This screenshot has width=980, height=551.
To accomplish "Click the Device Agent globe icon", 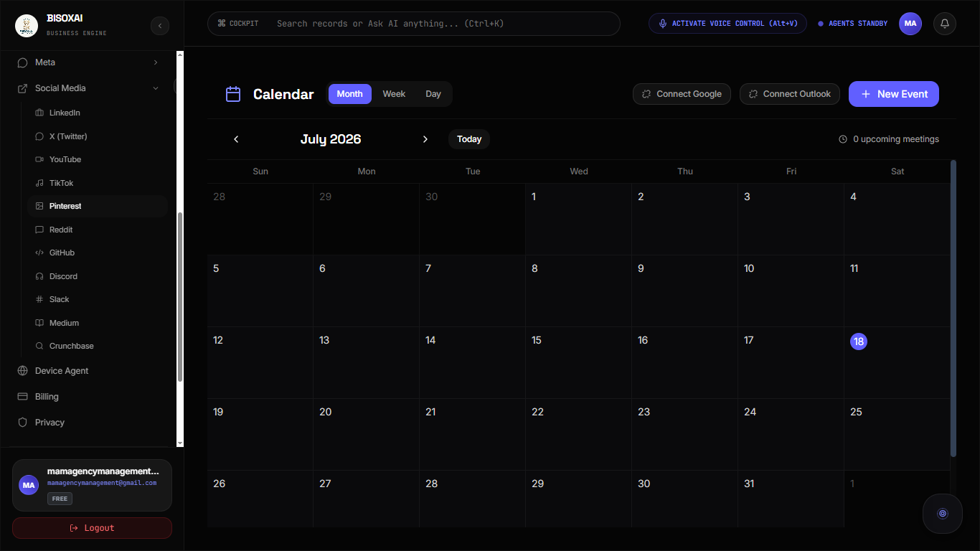I will pyautogui.click(x=22, y=371).
